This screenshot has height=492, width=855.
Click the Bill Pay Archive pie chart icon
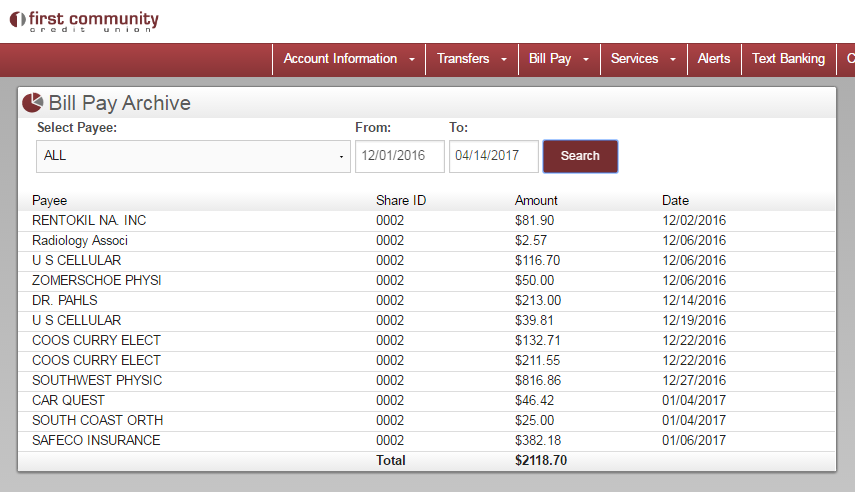pos(32,103)
